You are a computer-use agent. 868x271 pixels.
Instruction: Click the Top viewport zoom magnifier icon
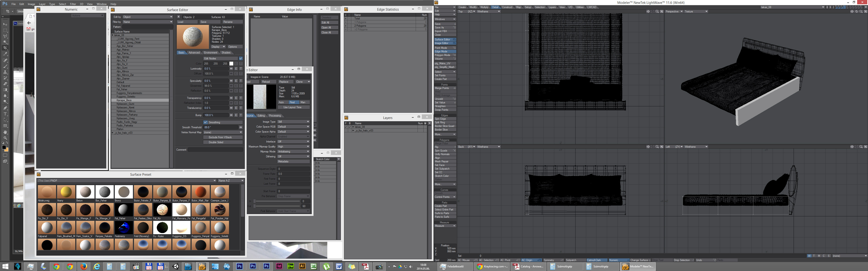click(657, 12)
